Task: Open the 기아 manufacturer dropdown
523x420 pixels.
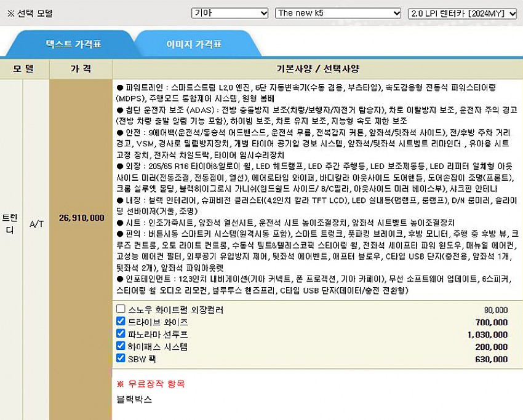Action: point(230,13)
